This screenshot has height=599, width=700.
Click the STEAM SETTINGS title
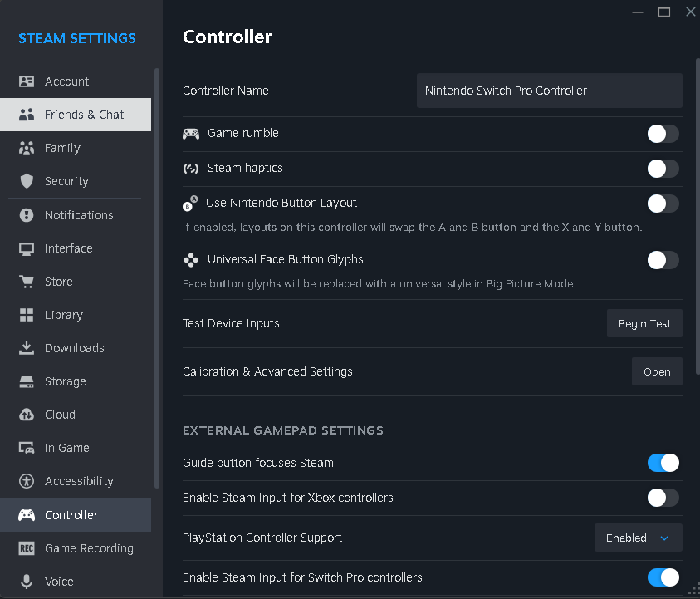coord(76,38)
